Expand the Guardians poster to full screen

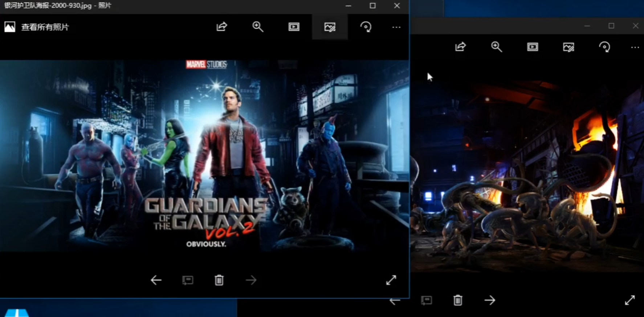pyautogui.click(x=391, y=280)
